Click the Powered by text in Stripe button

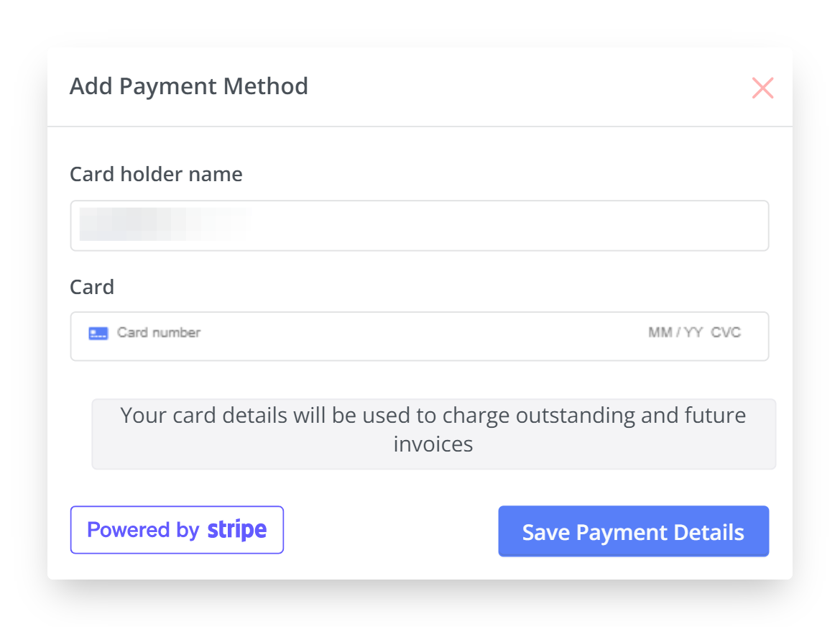[142, 530]
